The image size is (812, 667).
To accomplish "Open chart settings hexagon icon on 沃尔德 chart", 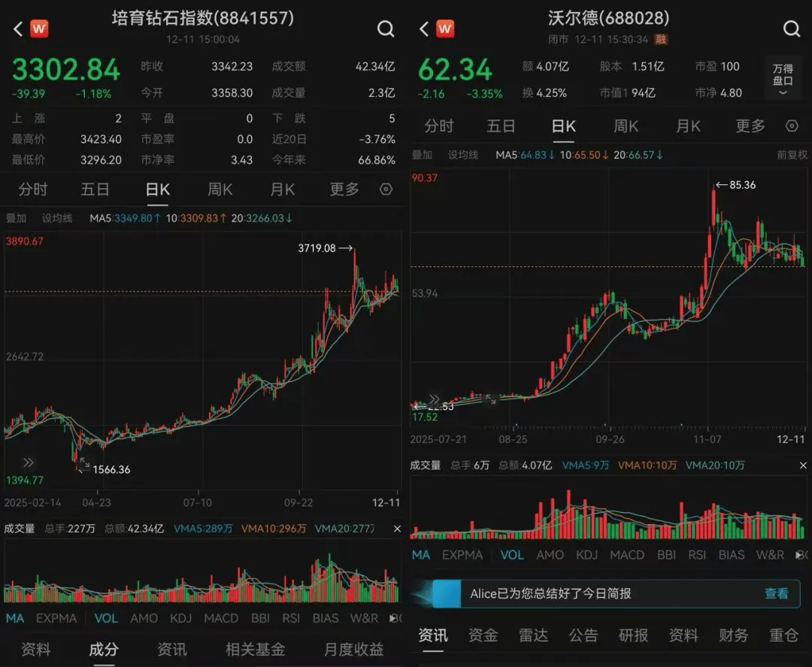I will pyautogui.click(x=792, y=126).
